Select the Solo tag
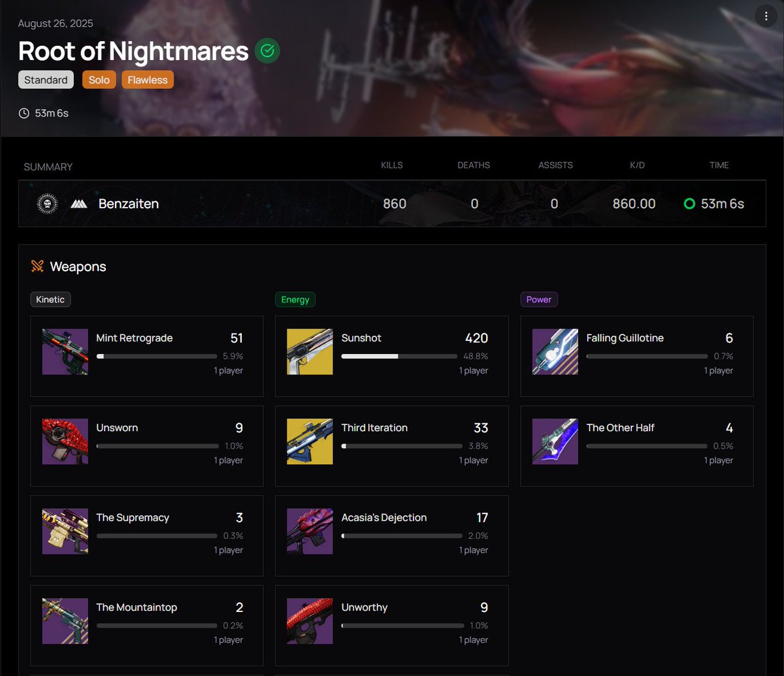 tap(99, 80)
